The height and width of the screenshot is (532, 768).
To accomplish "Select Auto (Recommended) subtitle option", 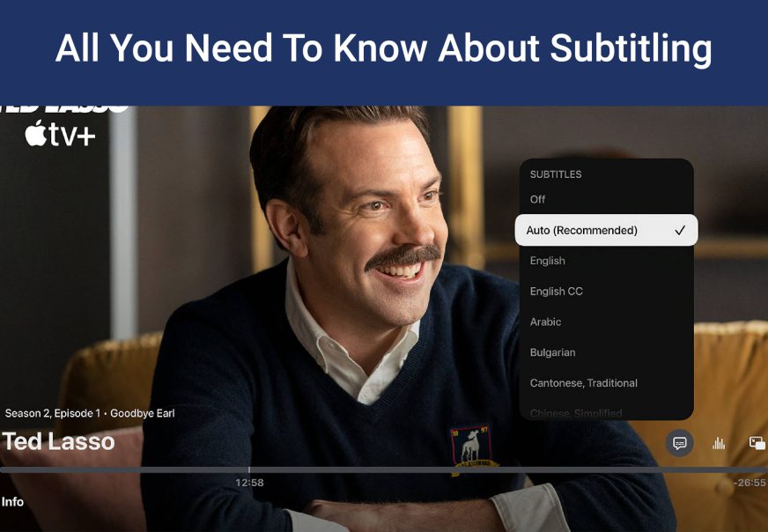I will click(606, 230).
